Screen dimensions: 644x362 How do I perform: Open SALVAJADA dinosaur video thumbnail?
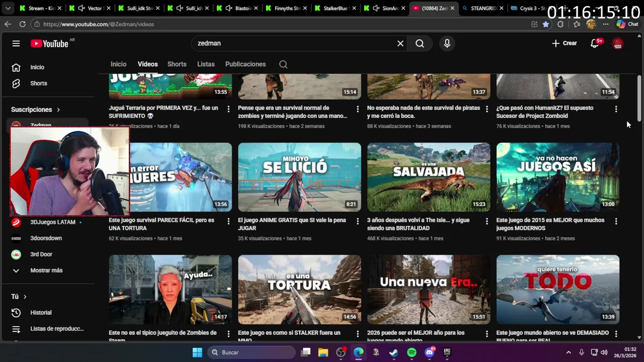[x=429, y=177]
